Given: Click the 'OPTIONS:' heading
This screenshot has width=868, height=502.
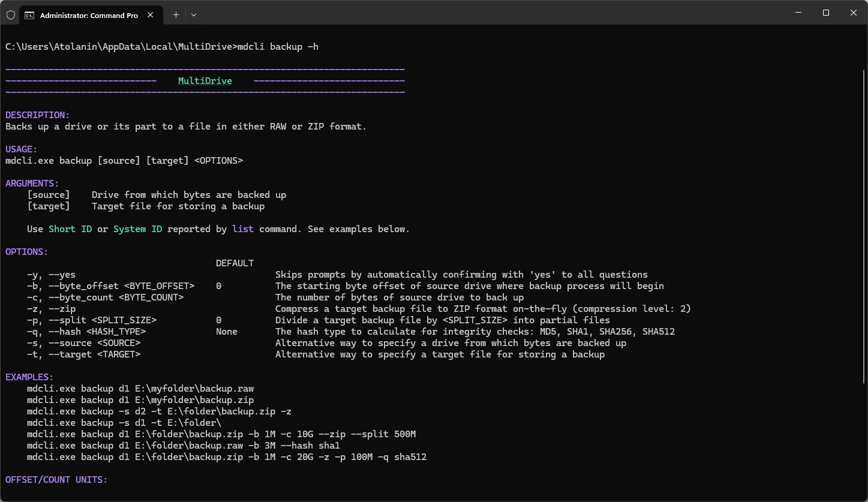Looking at the screenshot, I should pyautogui.click(x=27, y=252).
